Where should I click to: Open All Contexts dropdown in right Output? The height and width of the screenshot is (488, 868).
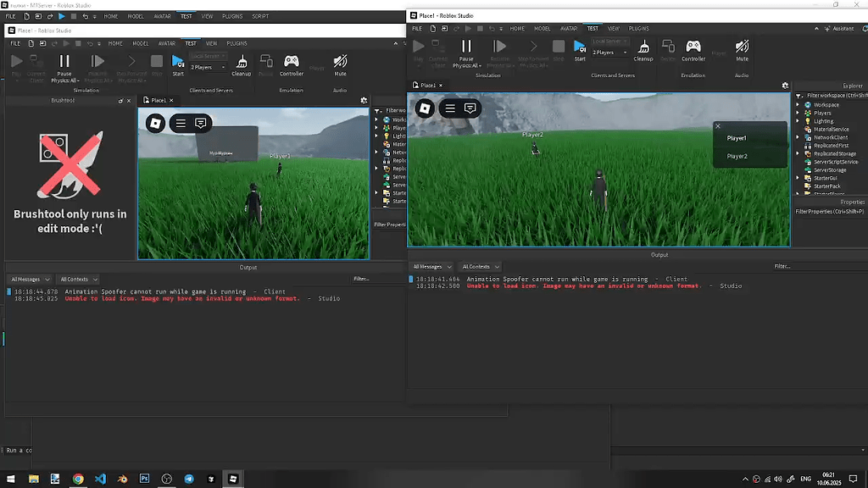[481, 267]
